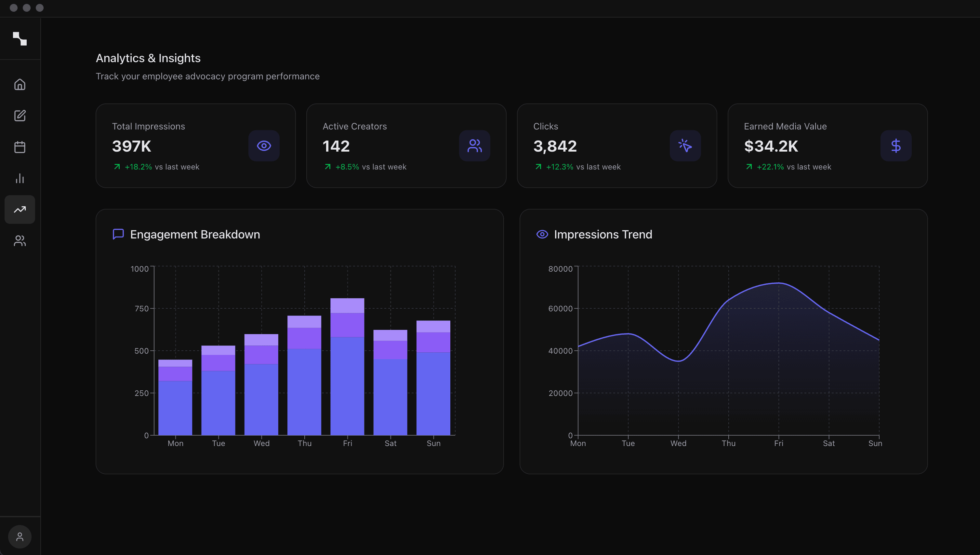Open the team users icon in the sidebar
This screenshot has width=980, height=555.
coord(20,240)
